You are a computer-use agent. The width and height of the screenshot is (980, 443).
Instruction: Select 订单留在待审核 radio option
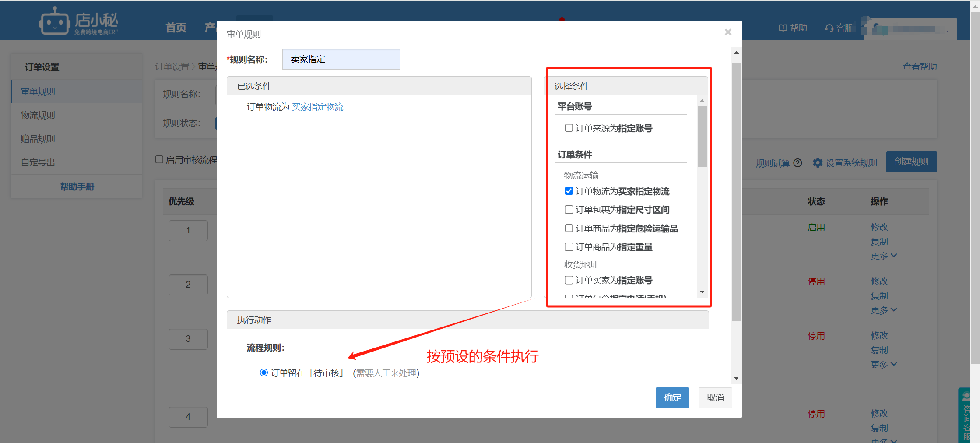coord(264,373)
